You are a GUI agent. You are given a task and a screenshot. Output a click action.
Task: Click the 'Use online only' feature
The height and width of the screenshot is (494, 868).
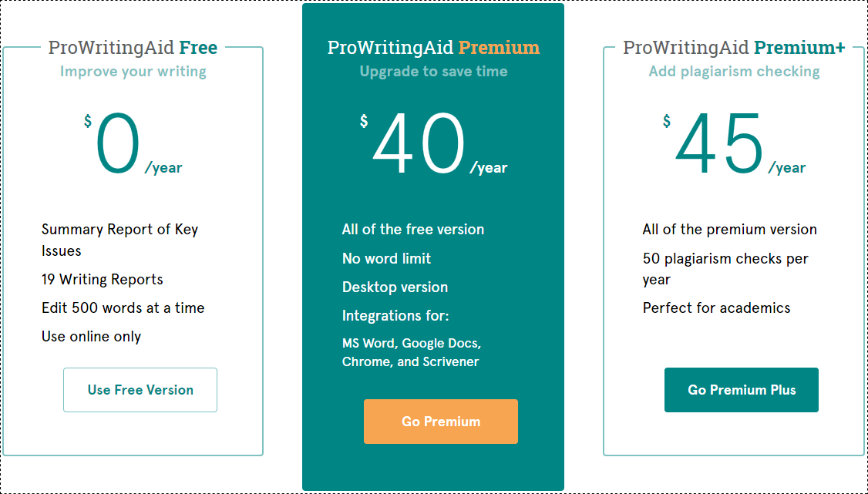[x=91, y=337]
